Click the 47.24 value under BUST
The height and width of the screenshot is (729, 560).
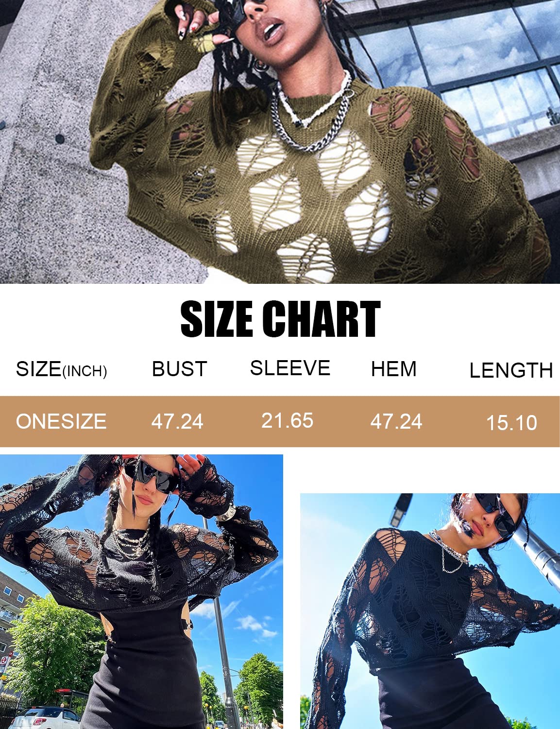[177, 421]
